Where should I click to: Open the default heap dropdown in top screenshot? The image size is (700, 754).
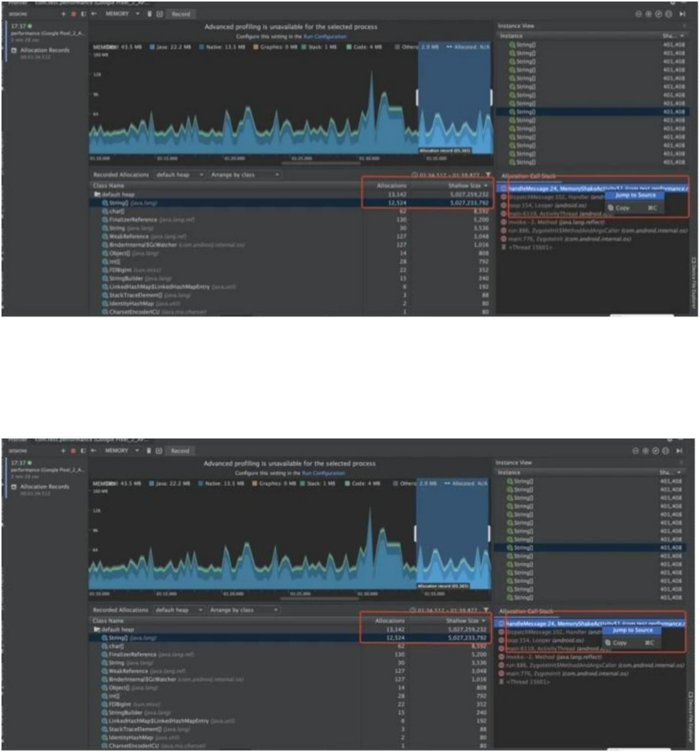point(179,175)
